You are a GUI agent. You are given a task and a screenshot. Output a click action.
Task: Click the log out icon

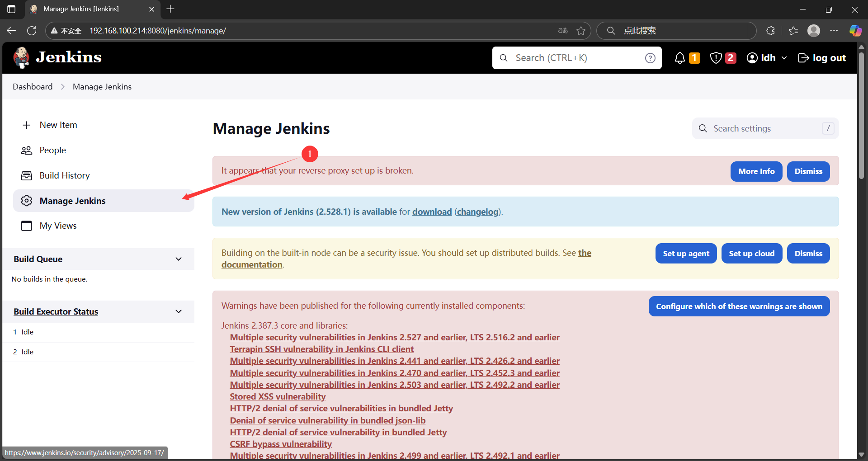tap(803, 58)
